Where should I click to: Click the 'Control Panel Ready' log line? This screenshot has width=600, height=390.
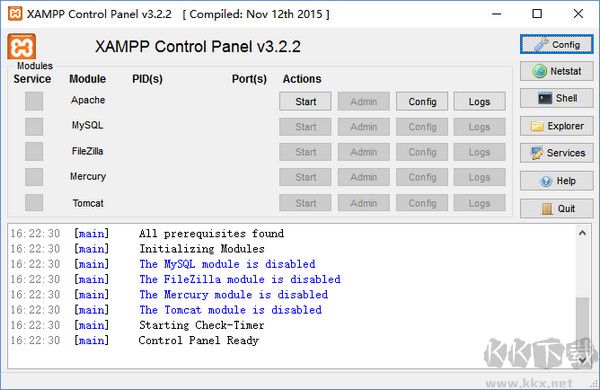199,340
